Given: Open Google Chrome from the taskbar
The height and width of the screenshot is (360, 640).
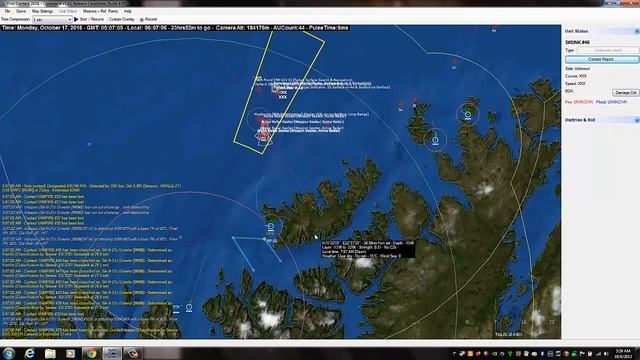Looking at the screenshot, I should tap(91, 353).
